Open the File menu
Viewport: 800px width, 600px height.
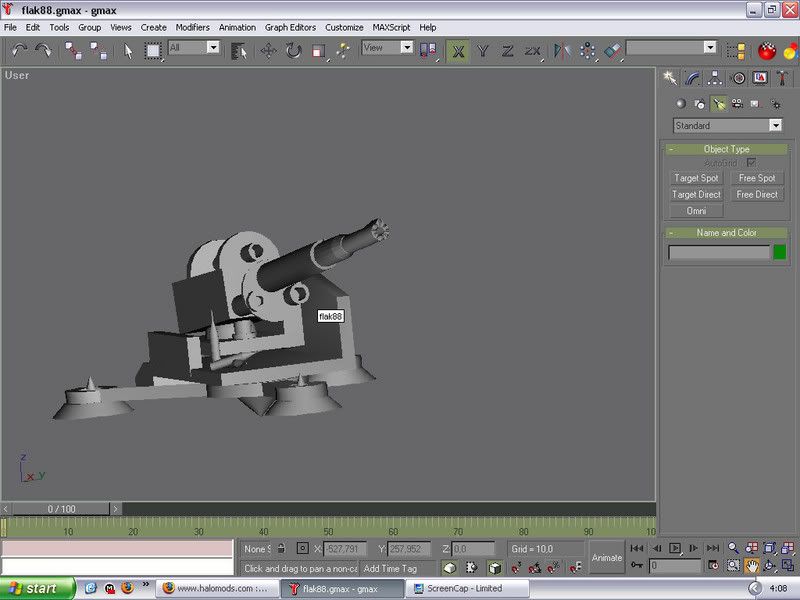[x=10, y=28]
